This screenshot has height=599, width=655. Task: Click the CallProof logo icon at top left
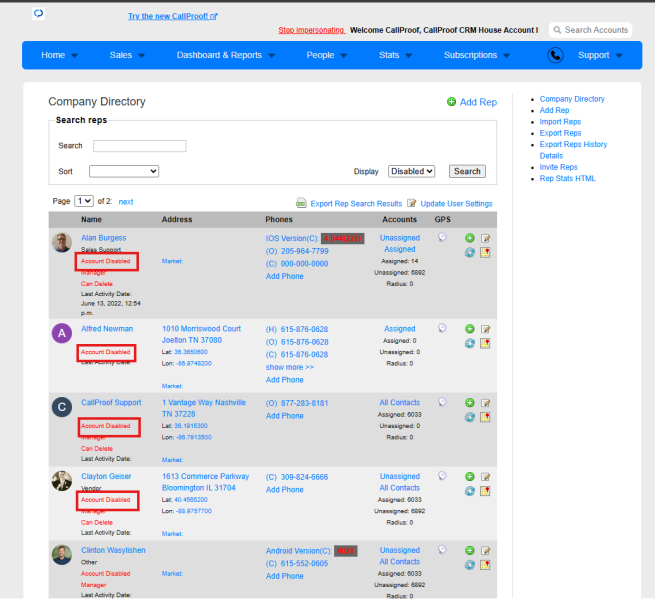click(38, 14)
